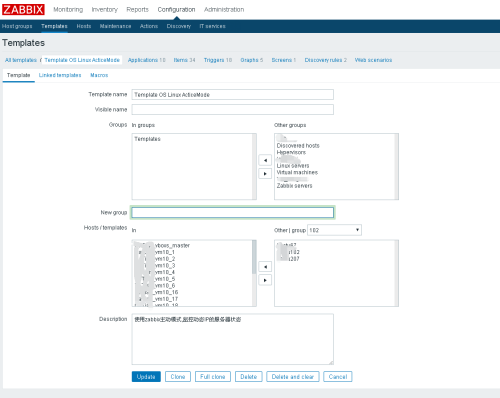Open the Administration menu
500x398 pixels.
tap(224, 10)
